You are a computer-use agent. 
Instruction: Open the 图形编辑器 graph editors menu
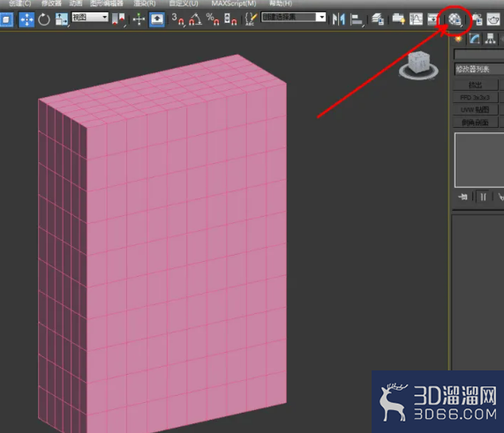[x=107, y=4]
